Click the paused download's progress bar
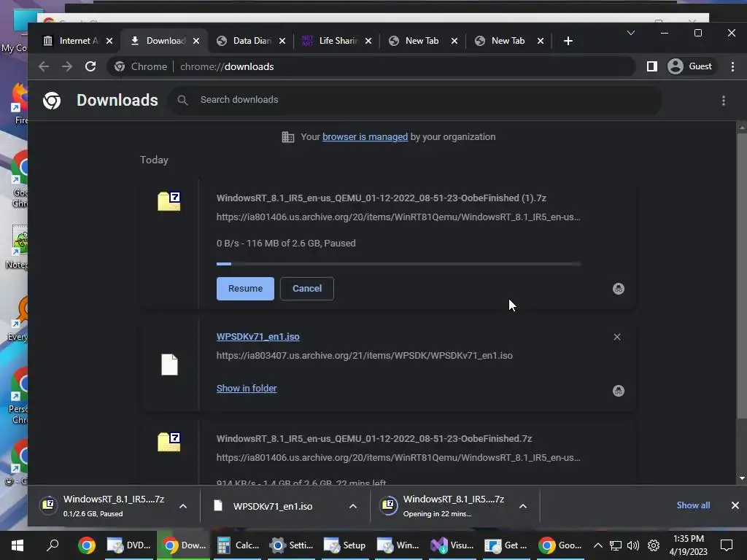Viewport: 747px width, 560px height. [398, 264]
